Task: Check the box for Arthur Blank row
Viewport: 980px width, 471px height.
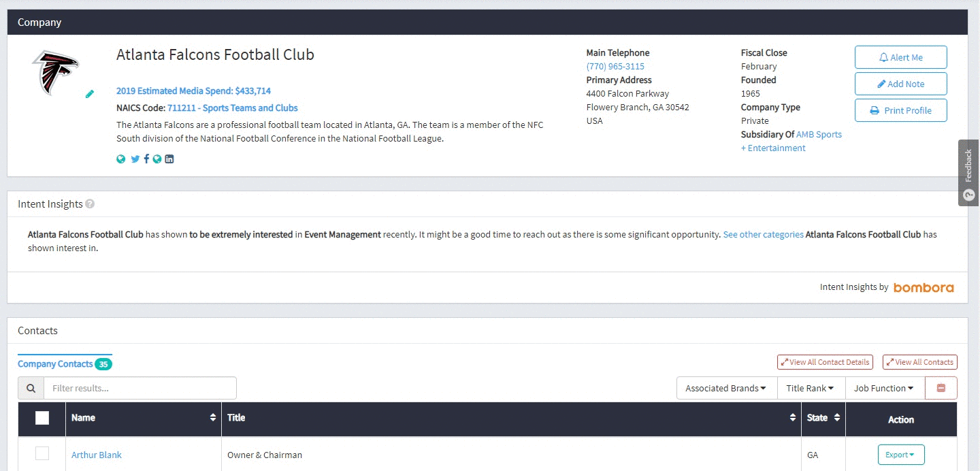Action: click(42, 453)
